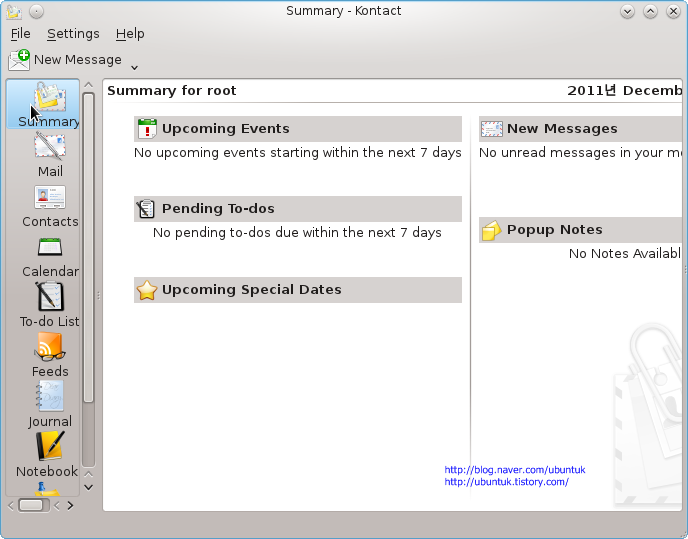
Task: Expand the New Message dropdown arrow
Action: (x=135, y=68)
